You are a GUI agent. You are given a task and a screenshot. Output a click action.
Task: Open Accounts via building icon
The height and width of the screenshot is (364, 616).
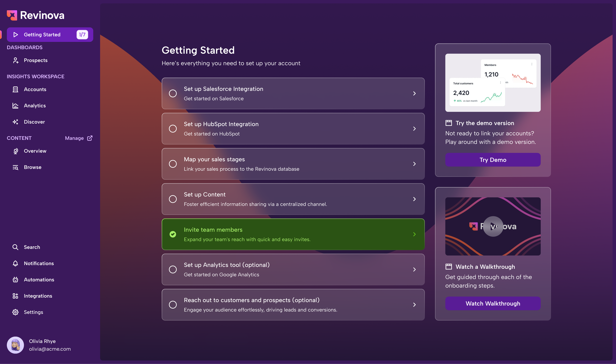15,89
